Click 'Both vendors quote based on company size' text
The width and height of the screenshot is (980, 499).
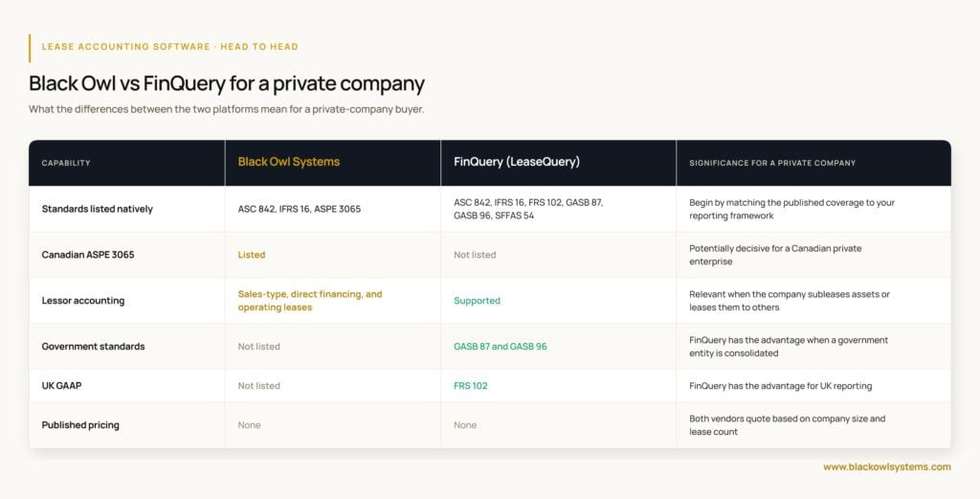[788, 424]
